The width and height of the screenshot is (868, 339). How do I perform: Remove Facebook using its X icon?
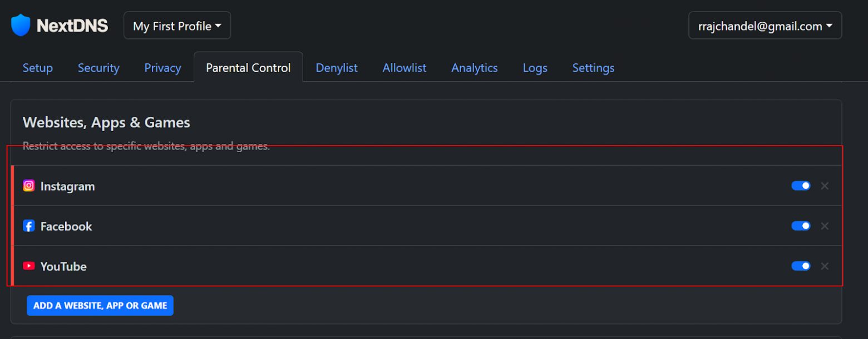tap(825, 226)
